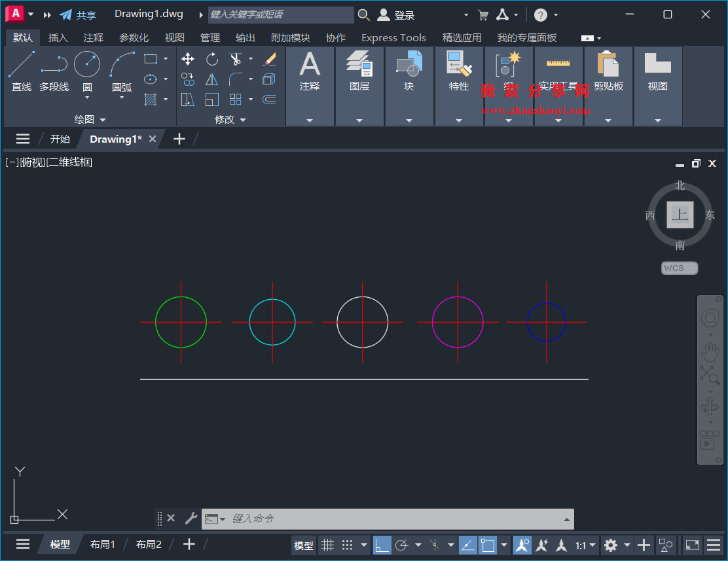Enable ortho mode in status bar
728x561 pixels.
pos(382,545)
